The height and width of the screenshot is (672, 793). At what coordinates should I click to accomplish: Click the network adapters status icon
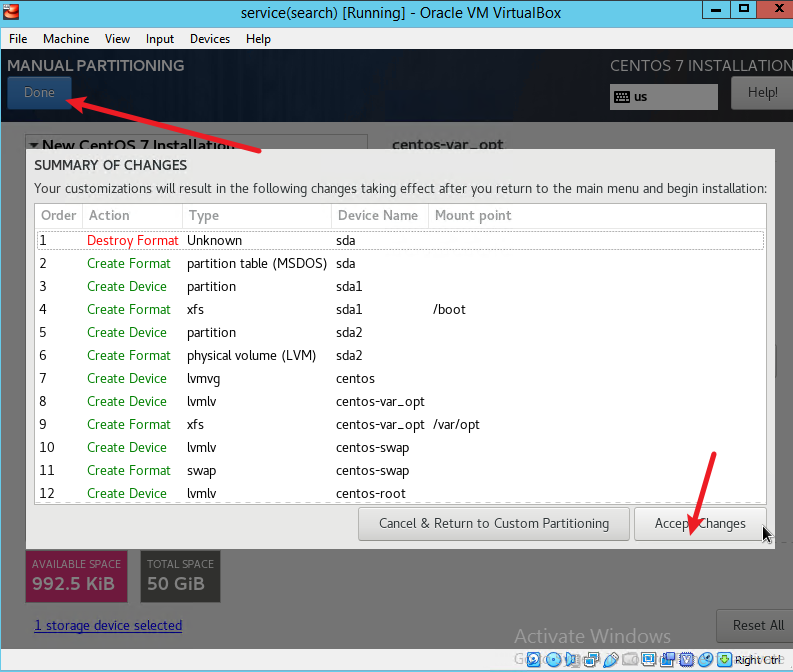pyautogui.click(x=591, y=659)
